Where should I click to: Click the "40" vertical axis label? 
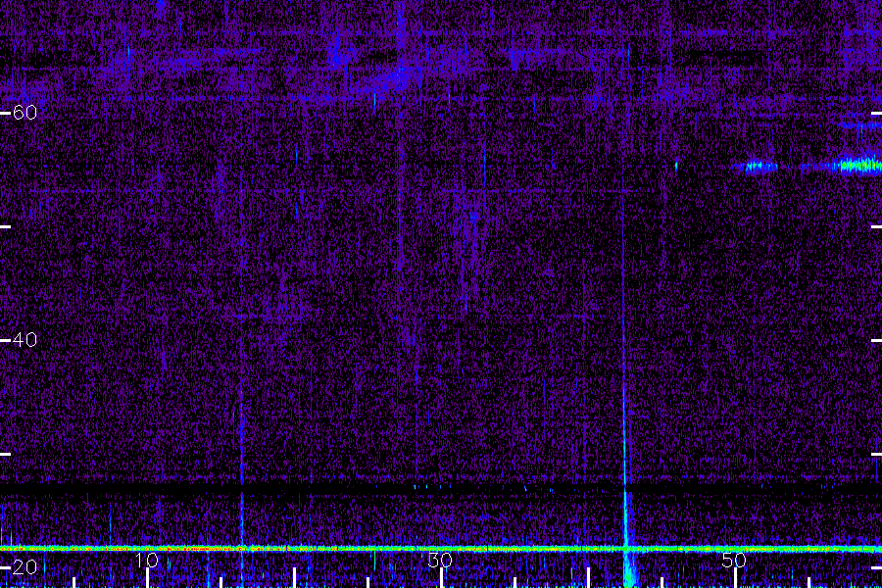coord(24,340)
